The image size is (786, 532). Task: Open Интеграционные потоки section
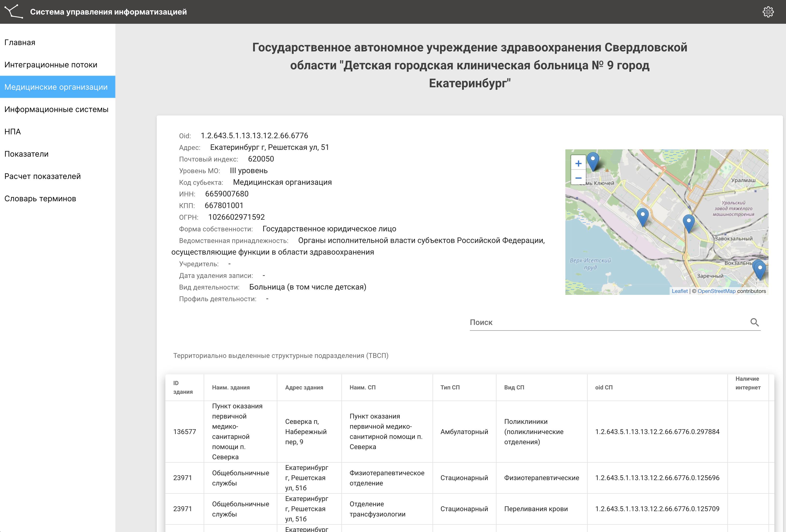[57, 64]
